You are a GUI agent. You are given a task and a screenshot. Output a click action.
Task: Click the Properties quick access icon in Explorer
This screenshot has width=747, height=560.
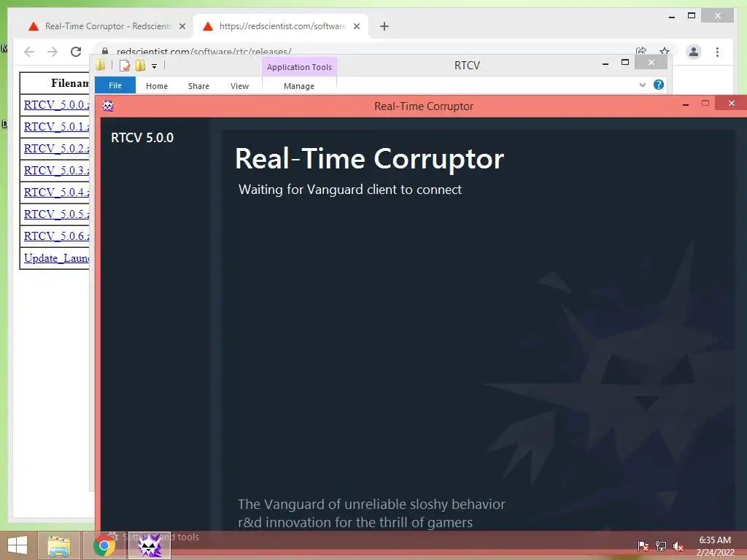[x=125, y=65]
